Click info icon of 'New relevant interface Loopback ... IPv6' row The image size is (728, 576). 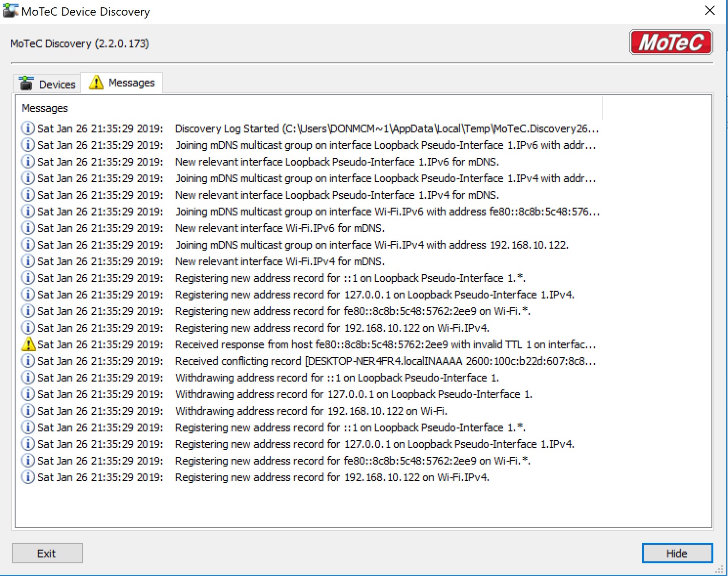click(x=28, y=161)
